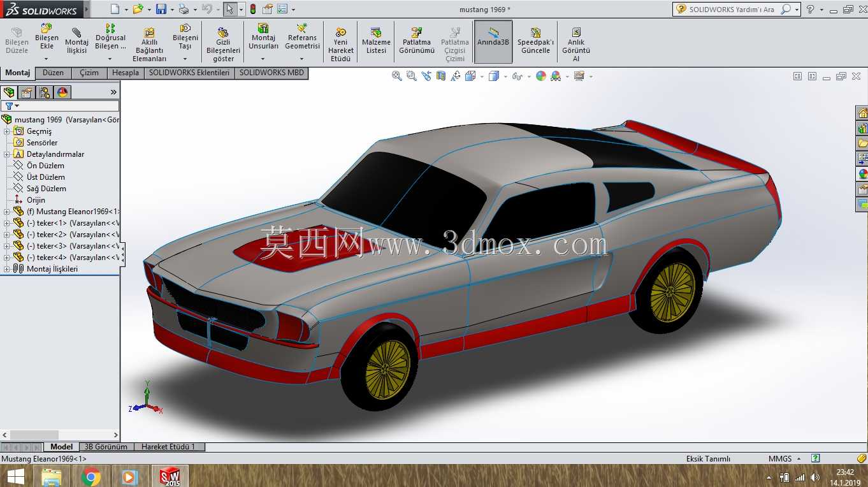Image resolution: width=868 pixels, height=487 pixels.
Task: Expand the Montaj İlişkileri node
Action: coord(7,269)
